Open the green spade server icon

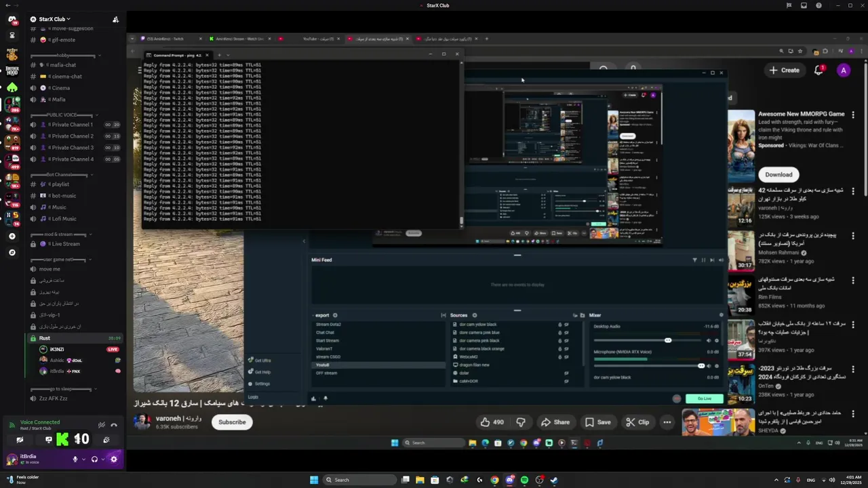(12, 87)
